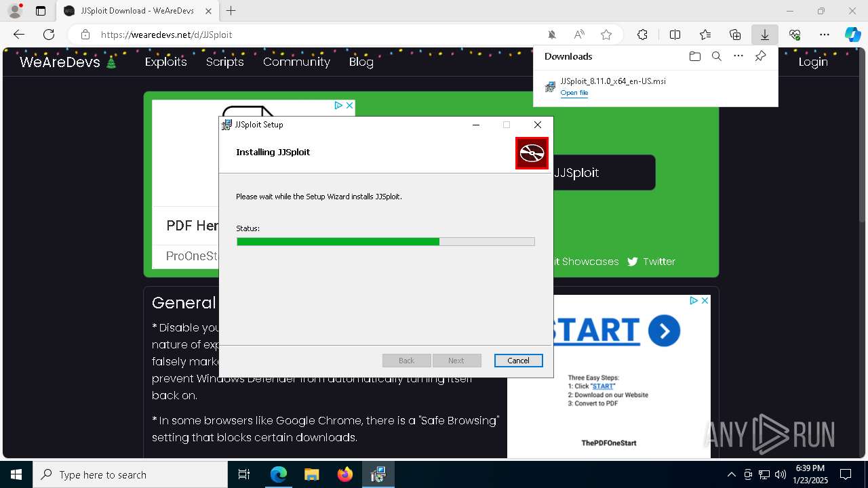Click the JJSploit Setup title bar icon
868x488 pixels.
click(x=227, y=125)
